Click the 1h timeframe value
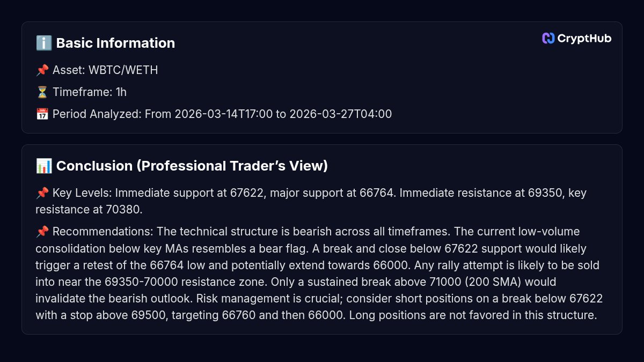The image size is (644, 362). (121, 92)
